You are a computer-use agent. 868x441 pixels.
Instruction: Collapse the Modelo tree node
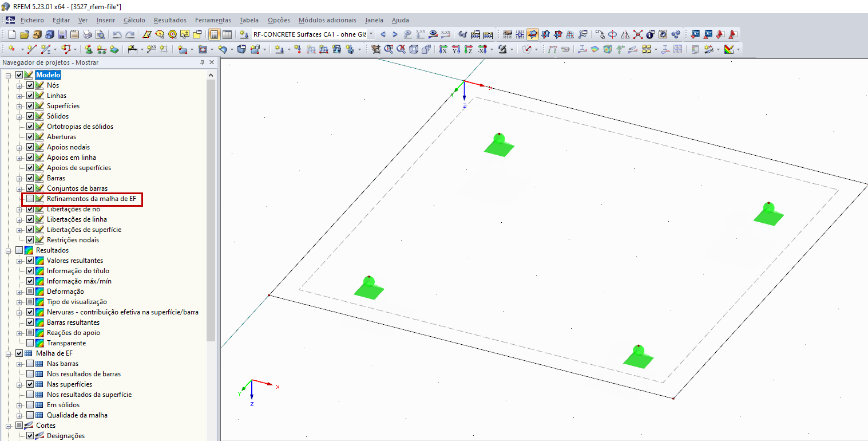(9, 75)
